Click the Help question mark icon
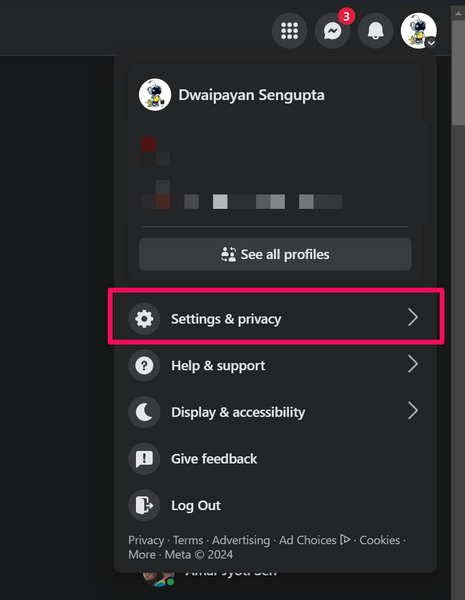This screenshot has width=465, height=600. [x=144, y=365]
